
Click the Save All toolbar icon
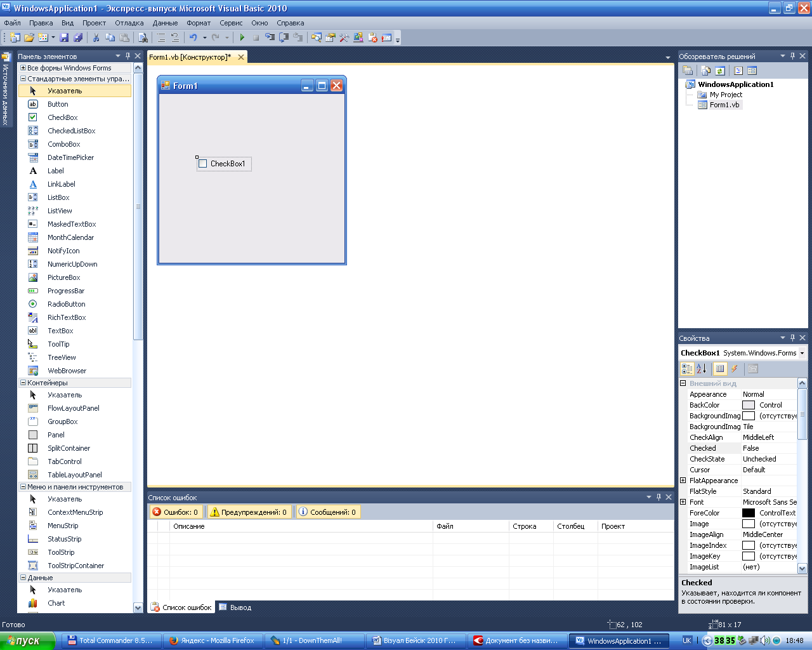click(x=78, y=37)
